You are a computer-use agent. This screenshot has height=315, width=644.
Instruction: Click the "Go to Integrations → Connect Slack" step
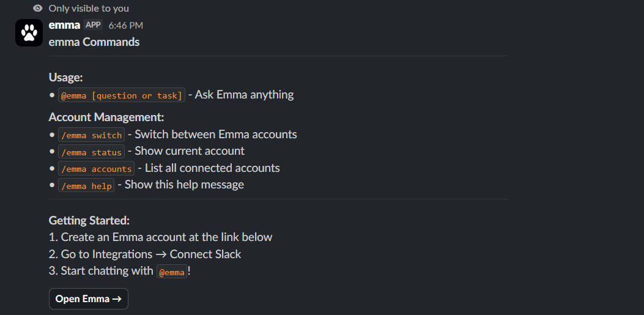coord(151,254)
